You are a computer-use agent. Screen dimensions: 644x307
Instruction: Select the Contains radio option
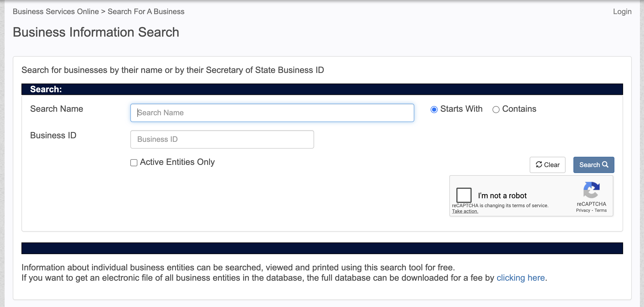tap(496, 110)
